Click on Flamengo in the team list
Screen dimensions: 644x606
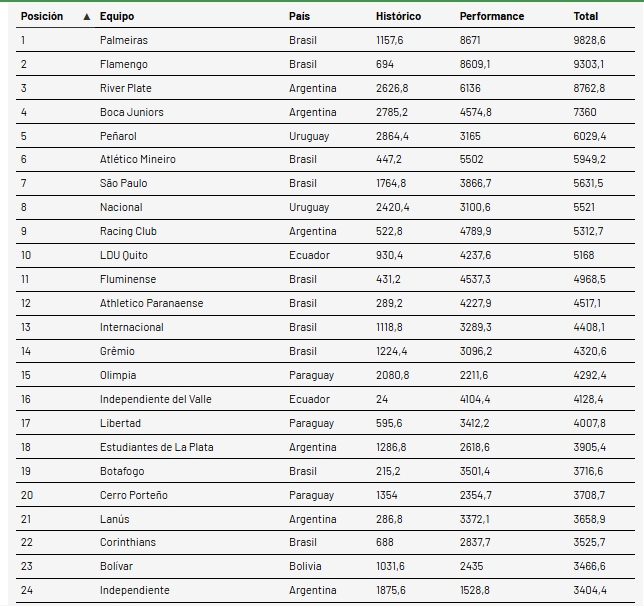pos(124,64)
